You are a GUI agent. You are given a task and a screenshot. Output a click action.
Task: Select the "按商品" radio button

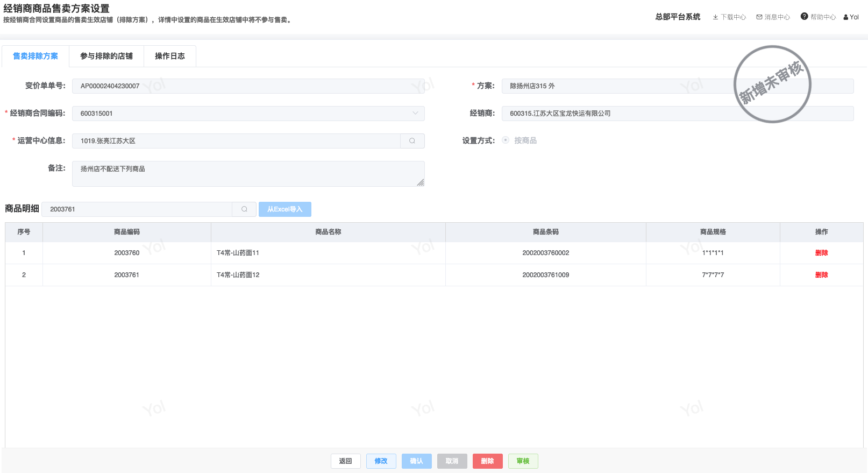coord(506,140)
